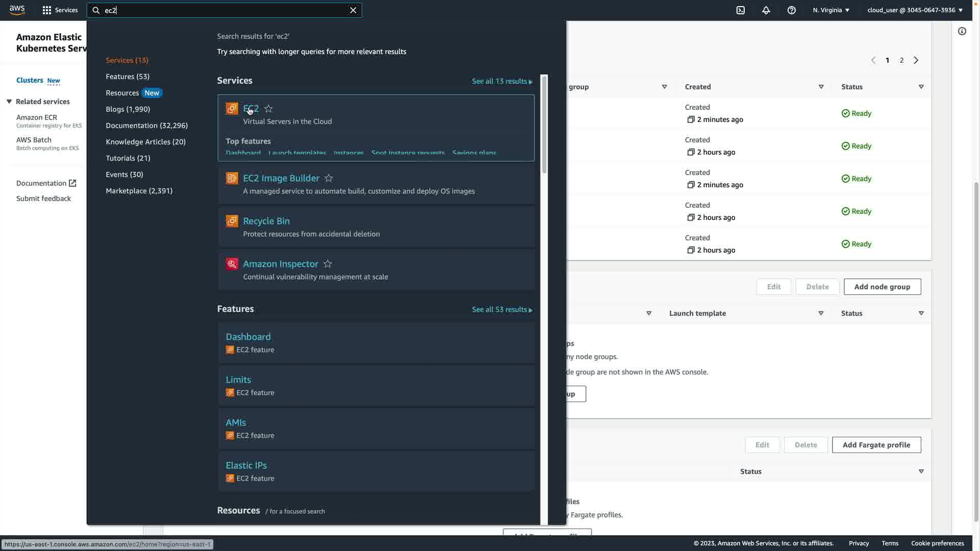
Task: Expand the cloud_user account menu
Action: tap(915, 10)
